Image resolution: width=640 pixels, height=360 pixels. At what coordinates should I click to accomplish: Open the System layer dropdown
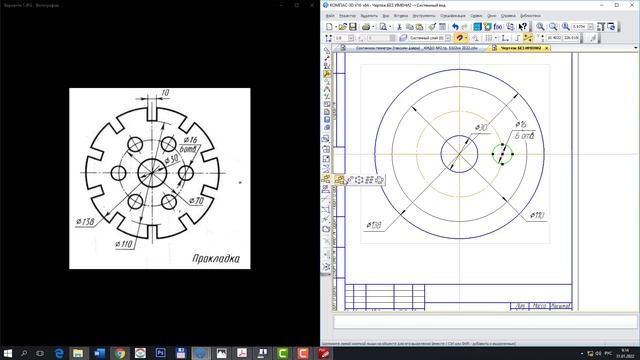click(x=448, y=38)
